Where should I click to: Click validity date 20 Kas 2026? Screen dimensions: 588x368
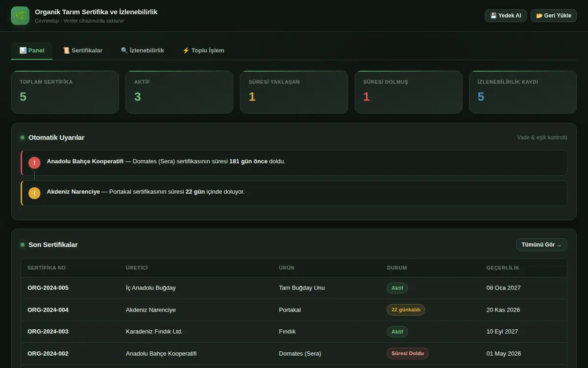coord(503,310)
